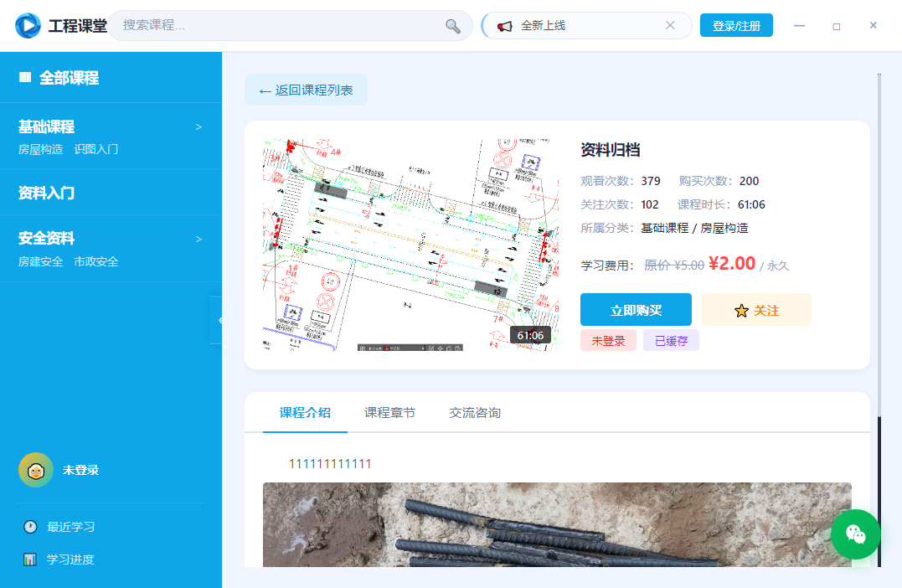Click the 未登录 red tag
Image resolution: width=902 pixels, height=588 pixels.
608,341
